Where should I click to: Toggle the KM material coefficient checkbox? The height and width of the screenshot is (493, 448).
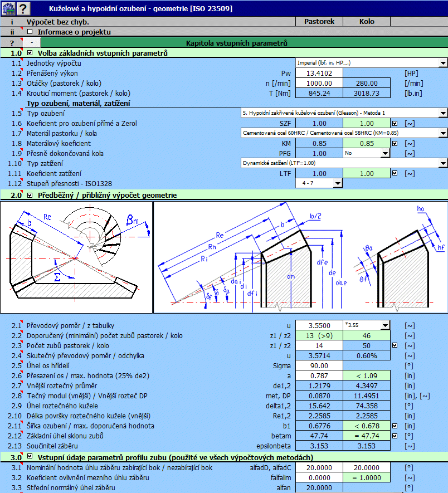point(395,143)
